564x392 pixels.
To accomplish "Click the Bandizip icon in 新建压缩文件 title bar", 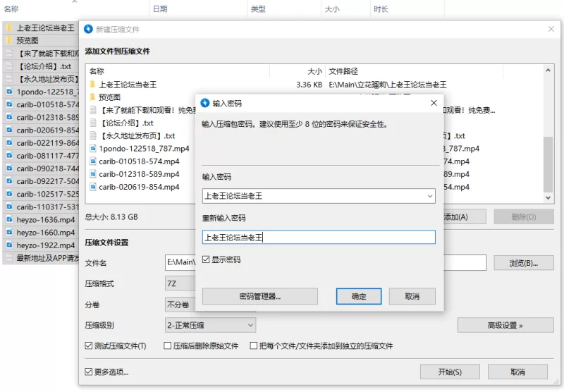I will coord(88,29).
